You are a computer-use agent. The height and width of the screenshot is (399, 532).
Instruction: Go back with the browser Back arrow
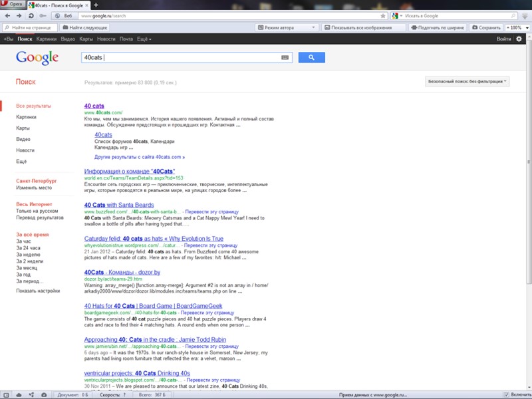pyautogui.click(x=7, y=15)
